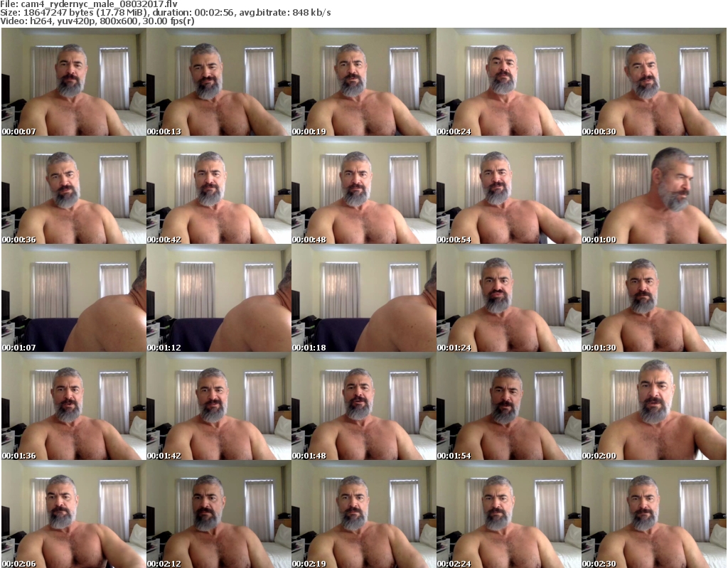Open the frame stamped 00:00:54
This screenshot has height=568, width=728.
[509, 190]
